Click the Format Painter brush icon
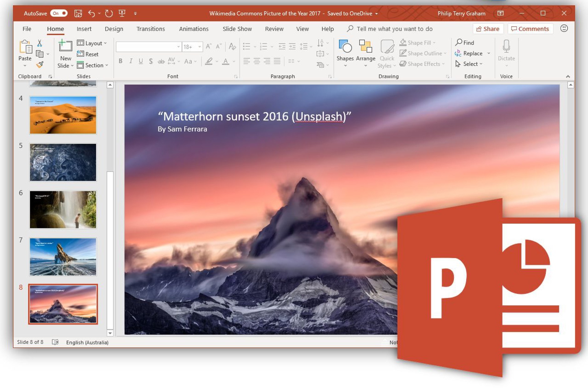588x390 pixels. [40, 65]
